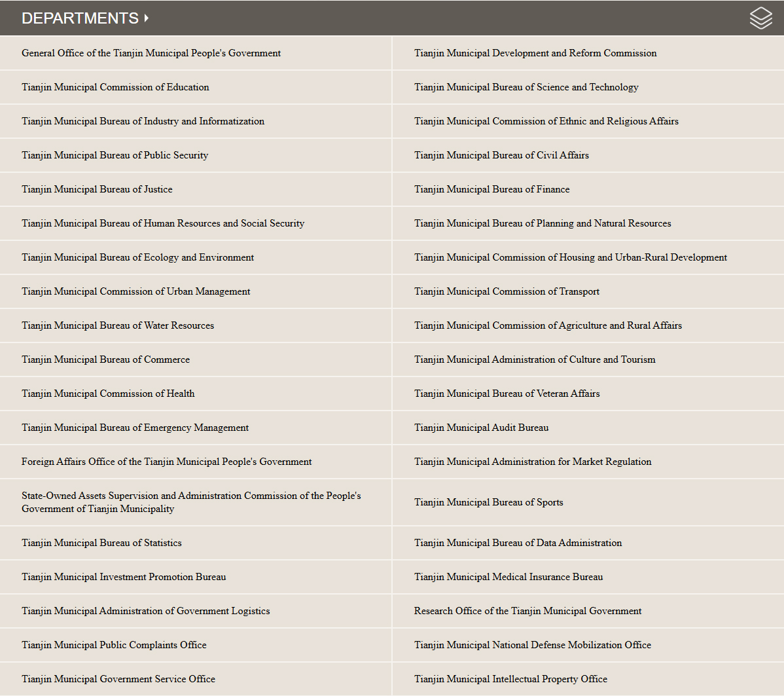This screenshot has height=696, width=784.
Task: Open General Office of Tianjin Municipal People's Government
Action: (x=151, y=53)
